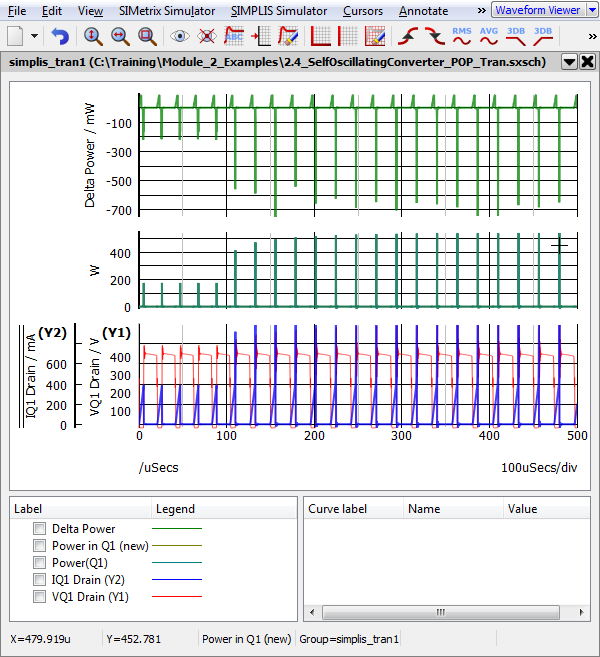Expand the new document dropdown arrow
This screenshot has height=657, width=600.
[36, 36]
